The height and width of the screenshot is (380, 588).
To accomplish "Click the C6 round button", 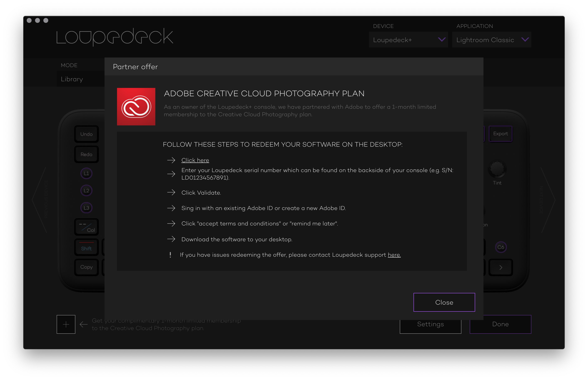I will tap(501, 247).
